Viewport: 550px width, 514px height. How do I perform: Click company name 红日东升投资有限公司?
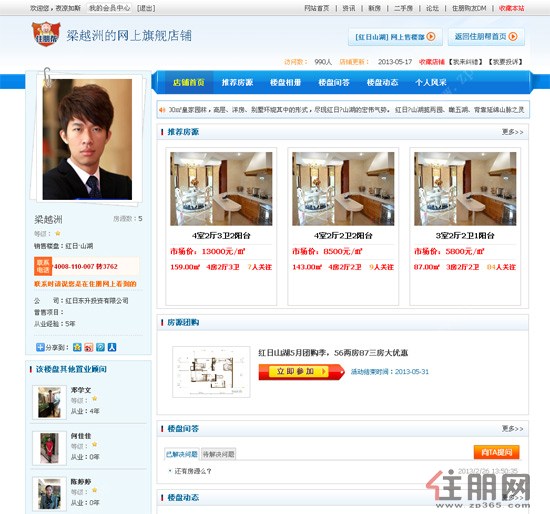pos(97,301)
